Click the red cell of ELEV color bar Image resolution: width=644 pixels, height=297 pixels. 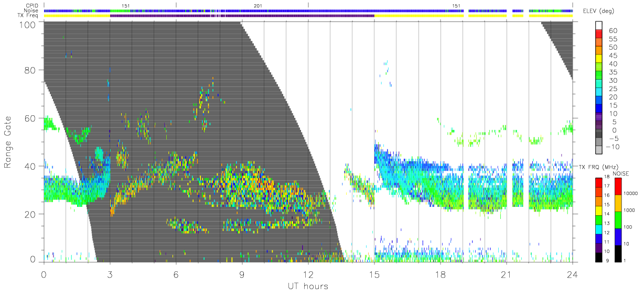pos(599,34)
